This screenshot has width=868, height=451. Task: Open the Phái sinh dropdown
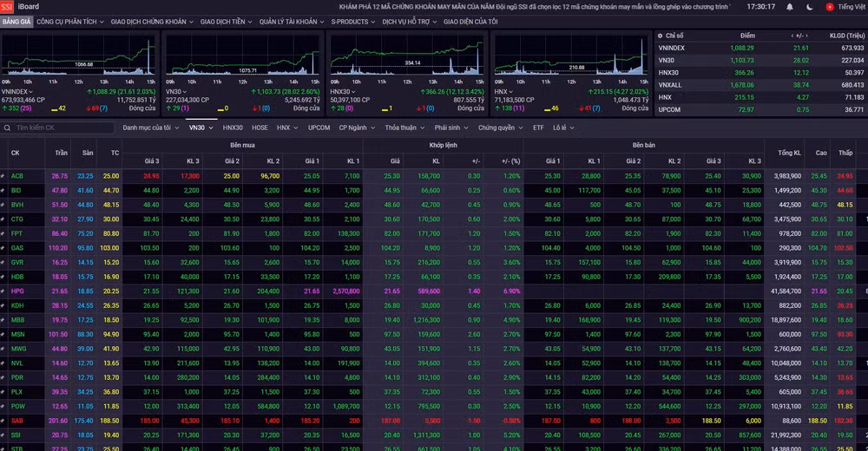coord(450,127)
